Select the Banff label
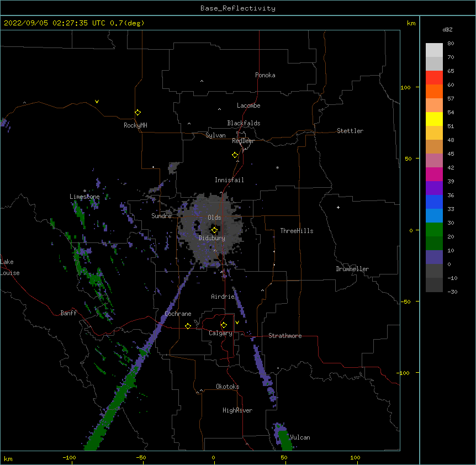The image size is (476, 465). tap(68, 313)
